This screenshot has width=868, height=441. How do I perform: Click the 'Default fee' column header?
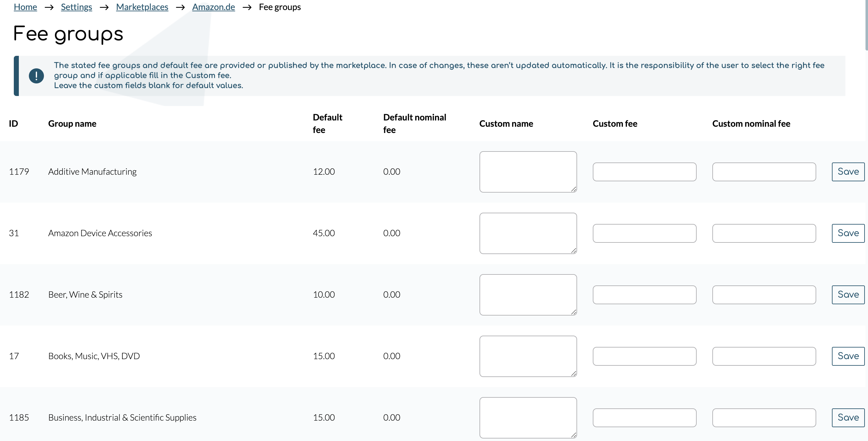click(327, 124)
